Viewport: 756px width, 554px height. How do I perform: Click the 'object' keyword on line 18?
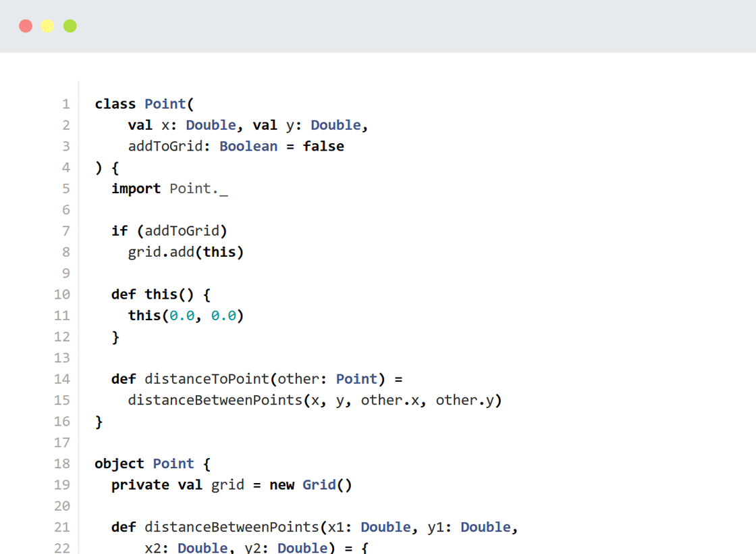pos(119,463)
